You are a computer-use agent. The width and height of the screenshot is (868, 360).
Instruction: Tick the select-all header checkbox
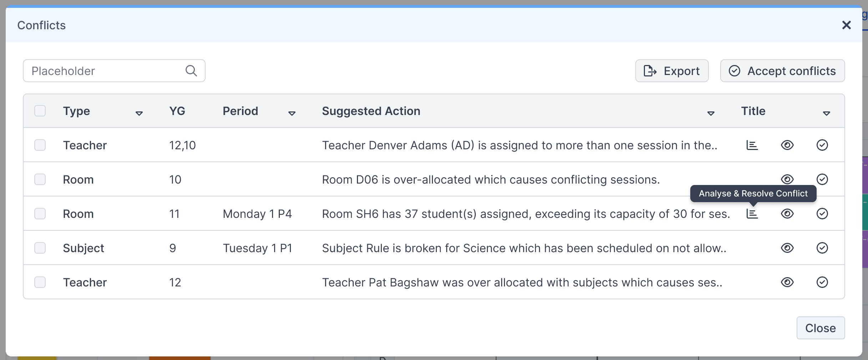(40, 111)
